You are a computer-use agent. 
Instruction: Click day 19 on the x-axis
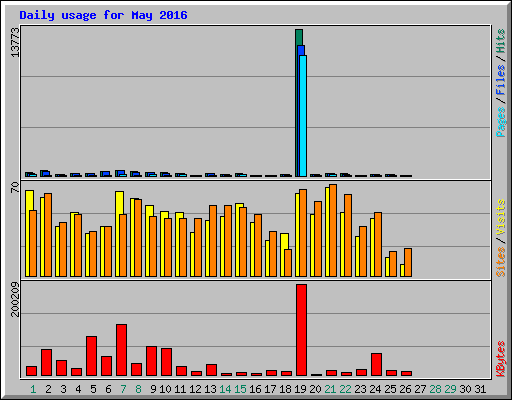[300, 389]
